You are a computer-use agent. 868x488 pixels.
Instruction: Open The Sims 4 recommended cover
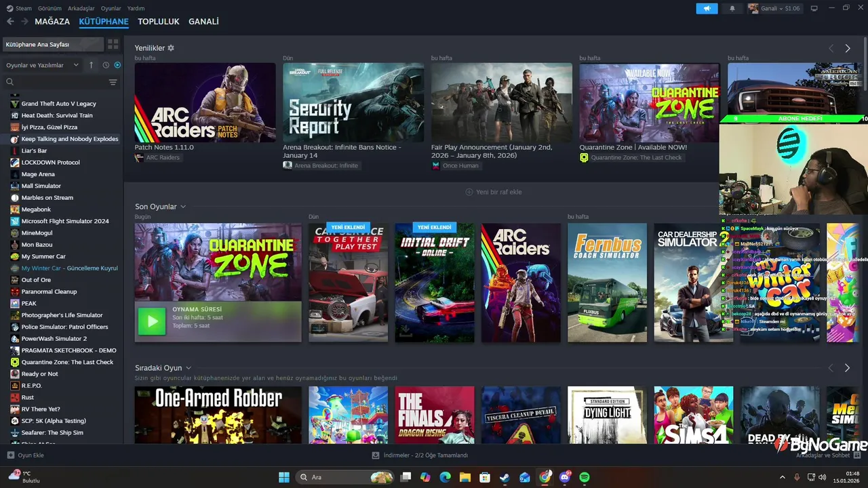(x=694, y=415)
